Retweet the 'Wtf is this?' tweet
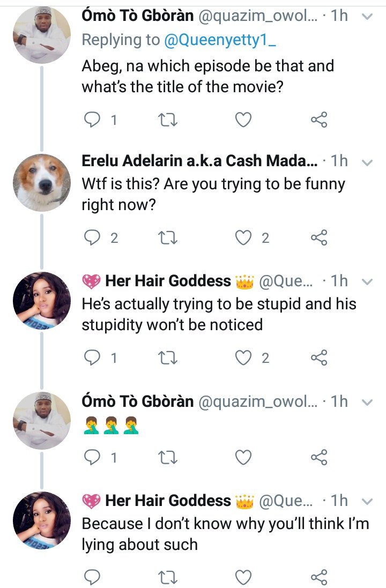This screenshot has width=386, height=588. coord(169,237)
